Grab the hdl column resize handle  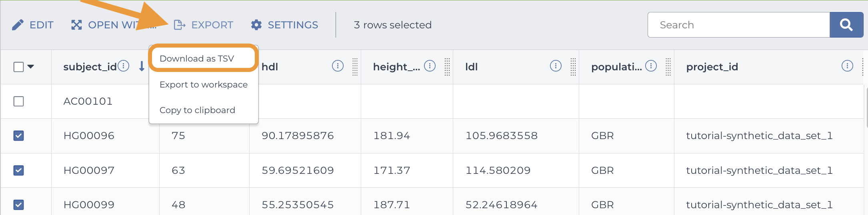coord(355,67)
